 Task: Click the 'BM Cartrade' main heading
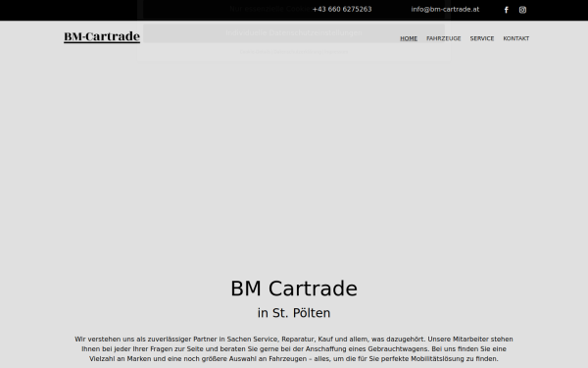[x=294, y=289]
